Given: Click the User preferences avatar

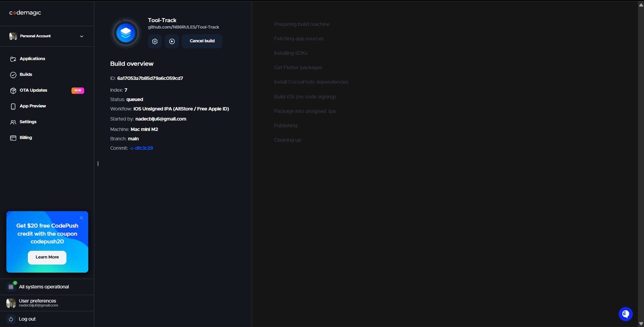Looking at the screenshot, I should [x=11, y=303].
